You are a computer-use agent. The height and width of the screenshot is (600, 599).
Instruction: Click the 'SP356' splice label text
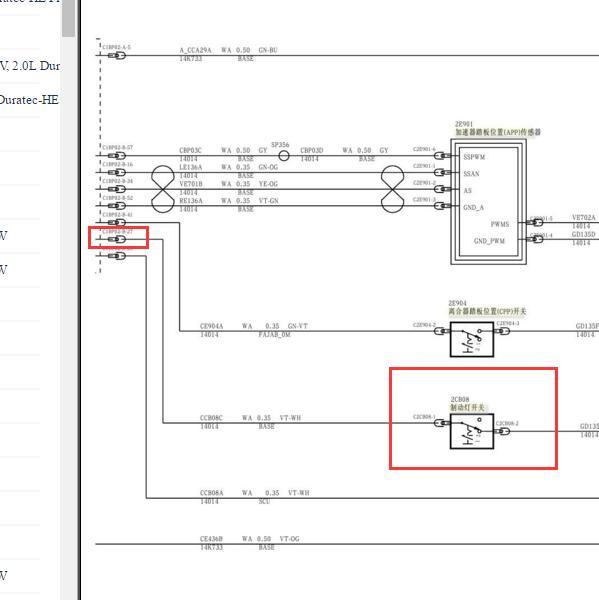coord(280,145)
